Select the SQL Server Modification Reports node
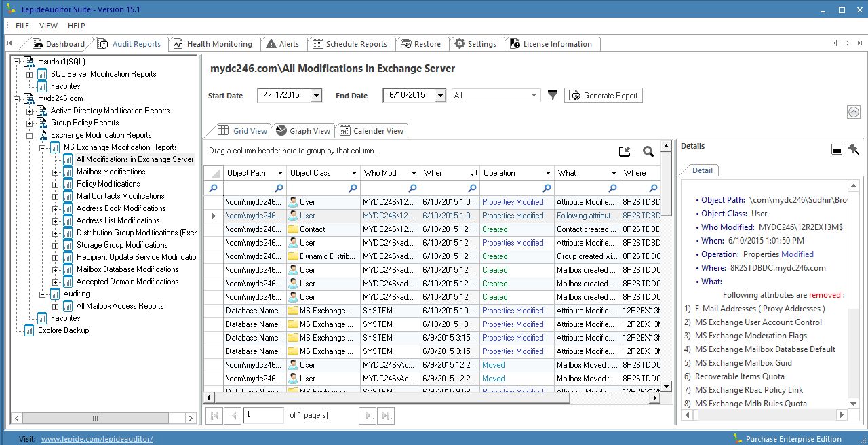This screenshot has width=868, height=445. [103, 74]
